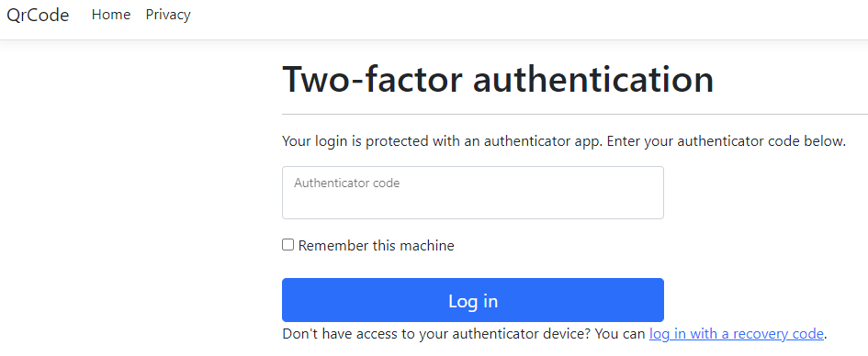
Task: Click the Enter your authenticator code below sentence
Action: (727, 141)
